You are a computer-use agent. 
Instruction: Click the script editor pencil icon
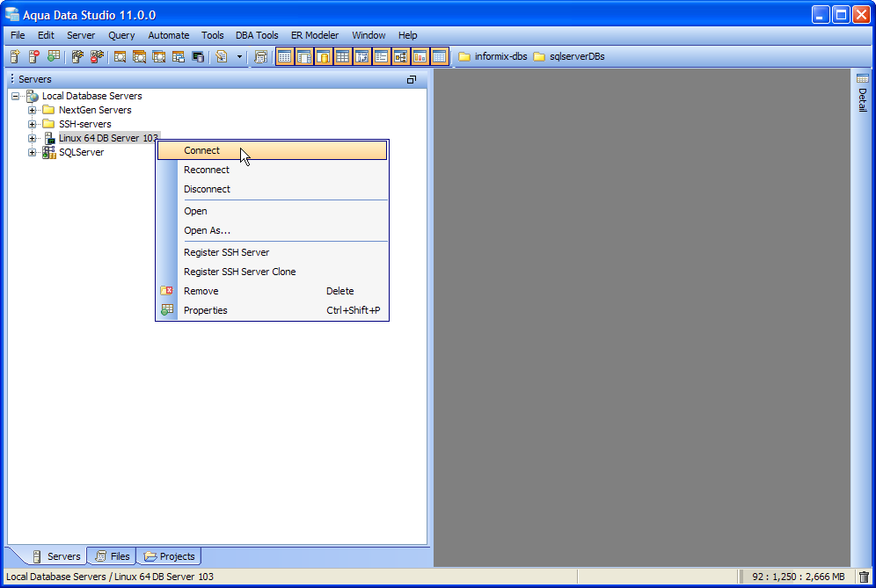coord(222,56)
